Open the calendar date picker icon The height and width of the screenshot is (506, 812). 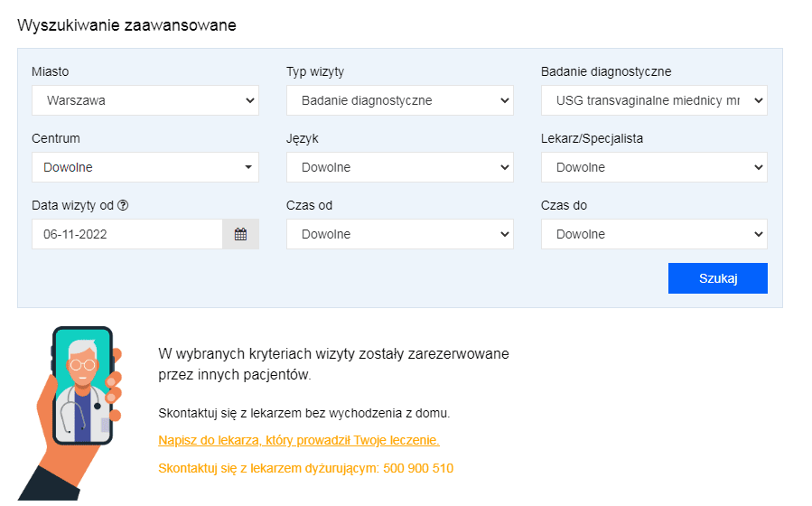[x=240, y=234]
